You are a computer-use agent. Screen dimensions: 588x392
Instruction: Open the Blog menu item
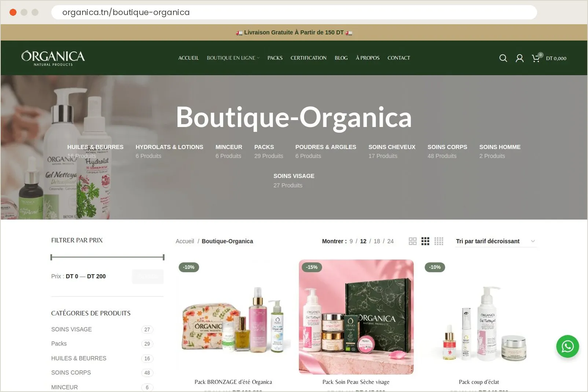click(x=341, y=58)
